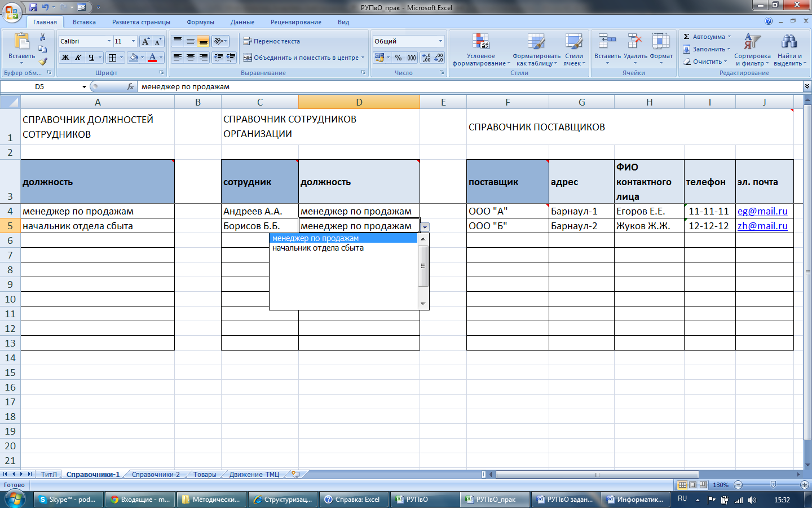The image size is (812, 508).
Task: Open the eg@mail.ru email link
Action: pos(762,211)
